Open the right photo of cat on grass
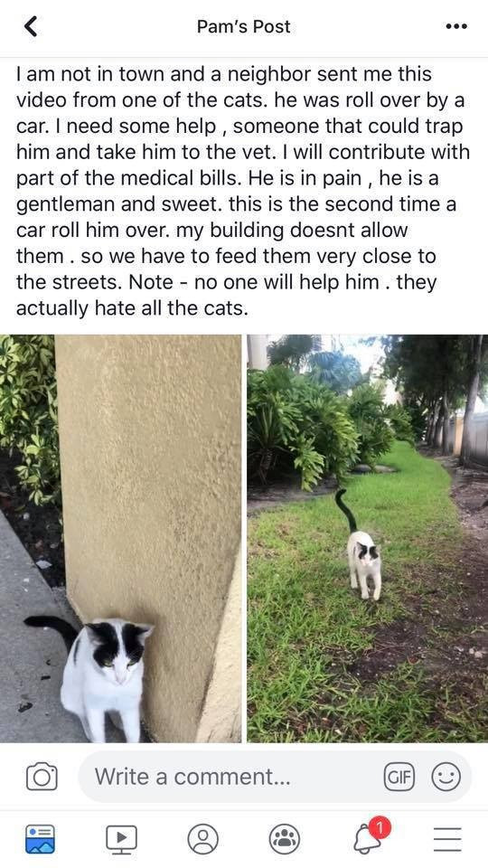The image size is (488, 868). [368, 538]
